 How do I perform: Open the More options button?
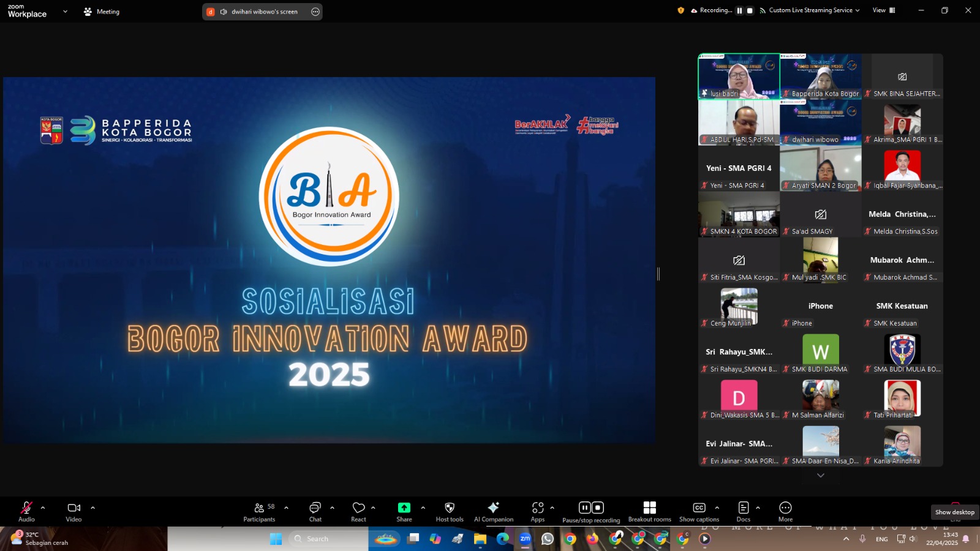point(785,511)
